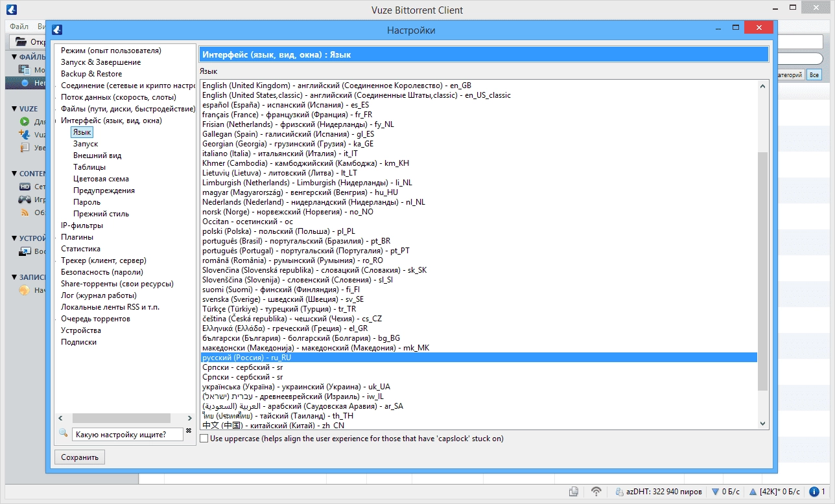
Task: Open Плагины settings section
Action: point(77,237)
